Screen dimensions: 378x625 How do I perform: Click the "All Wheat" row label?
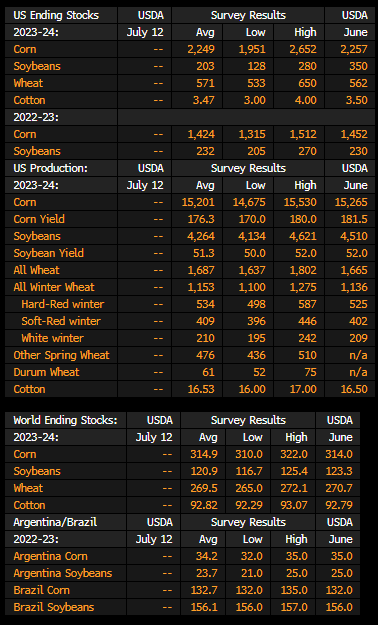[36, 270]
